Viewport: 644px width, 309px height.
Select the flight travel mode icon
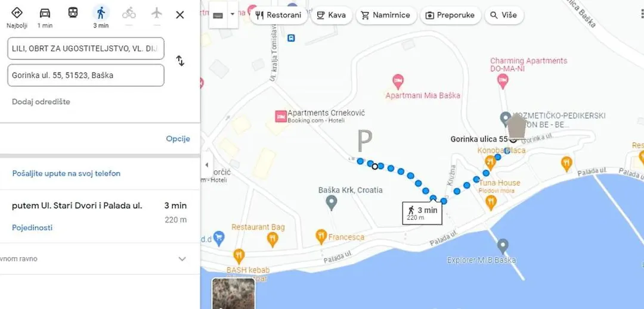[156, 13]
